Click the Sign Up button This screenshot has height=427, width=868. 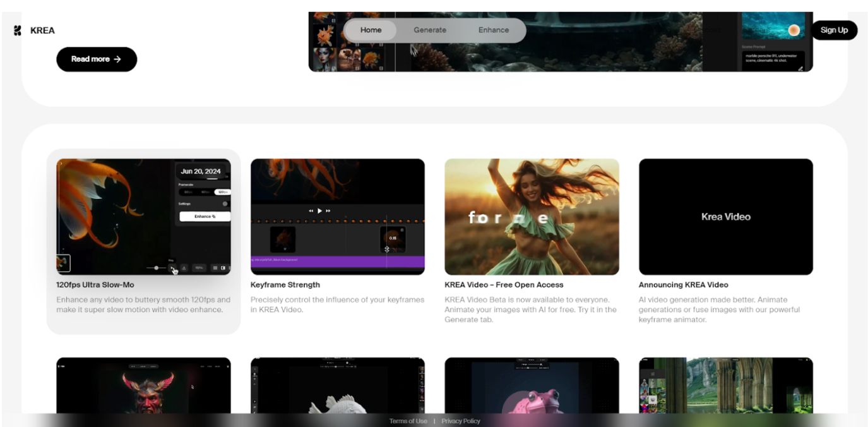coord(834,30)
